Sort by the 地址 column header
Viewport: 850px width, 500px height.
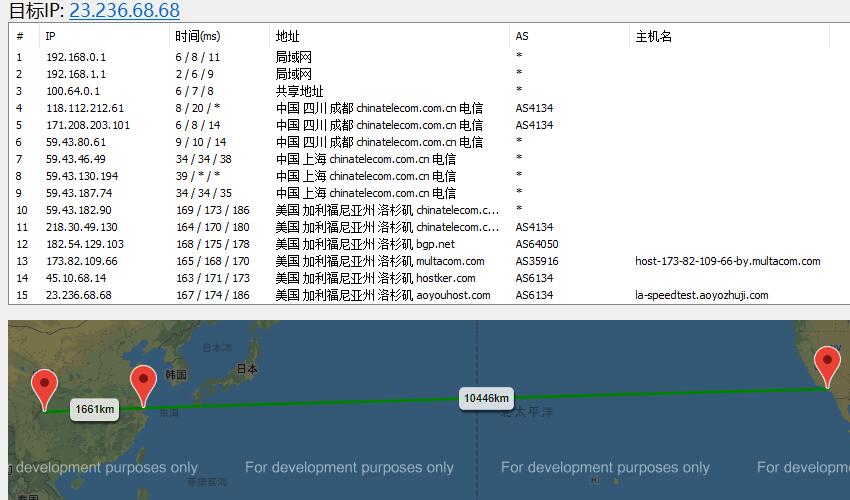[389, 36]
